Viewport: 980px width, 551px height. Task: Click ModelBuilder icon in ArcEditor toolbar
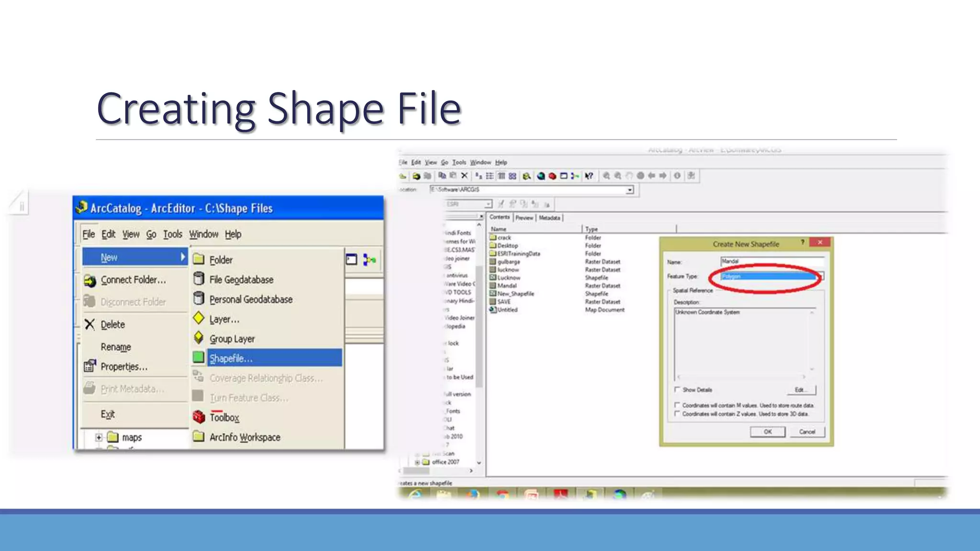[369, 260]
